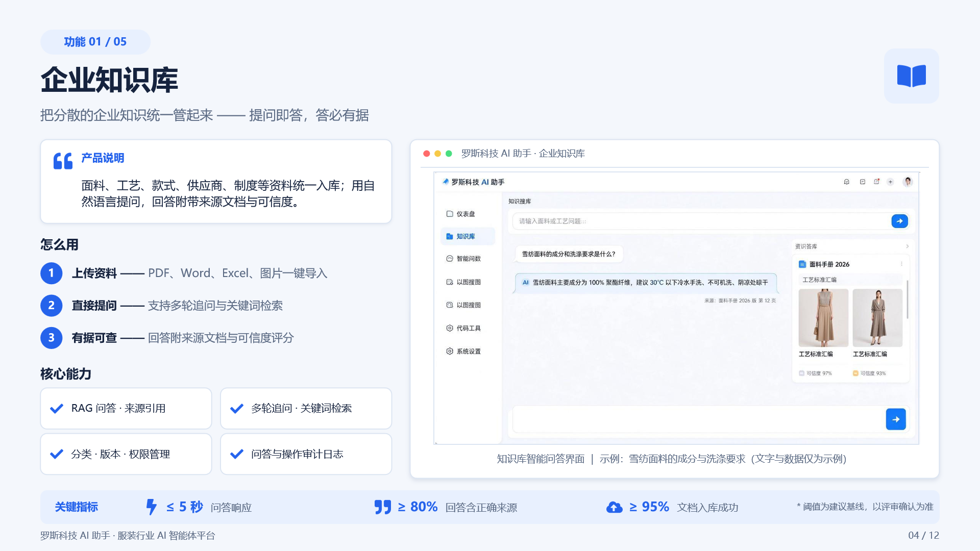980x551 pixels.
Task: Click the quote icon next to ≥ 80%
Action: coord(383,507)
